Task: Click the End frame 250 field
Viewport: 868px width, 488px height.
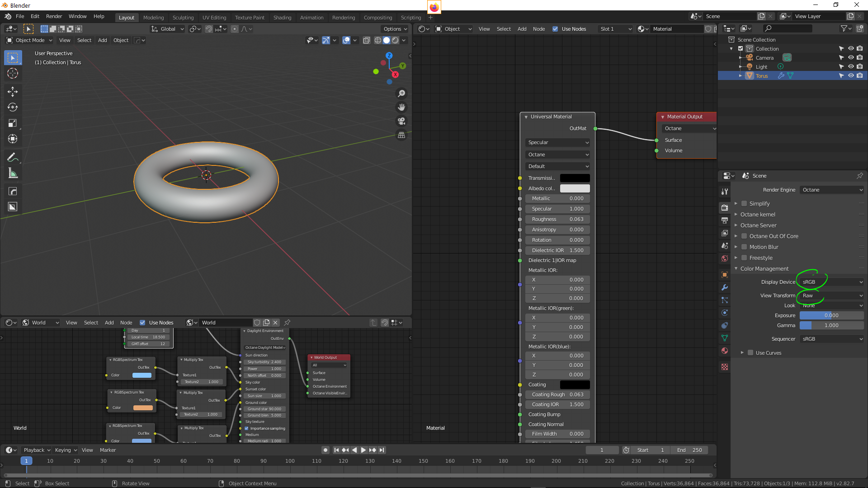Action: (689, 450)
